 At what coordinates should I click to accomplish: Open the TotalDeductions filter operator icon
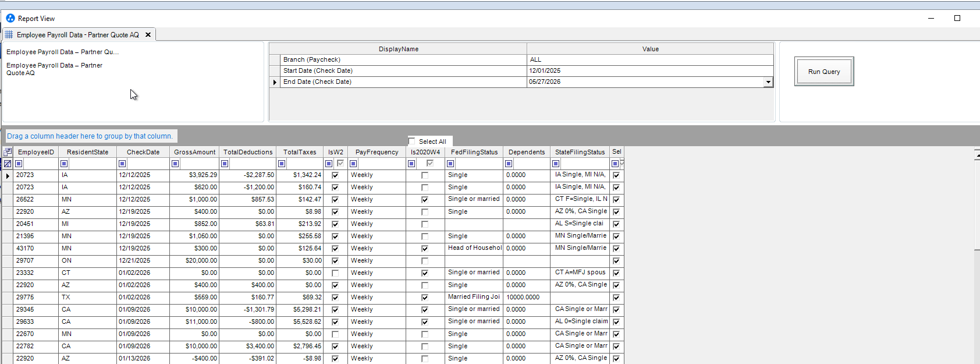coord(225,164)
